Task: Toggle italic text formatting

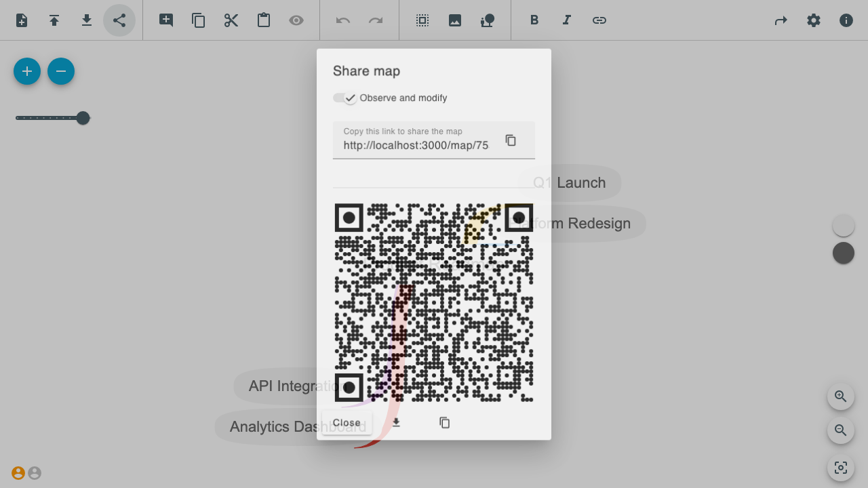Action: click(567, 20)
